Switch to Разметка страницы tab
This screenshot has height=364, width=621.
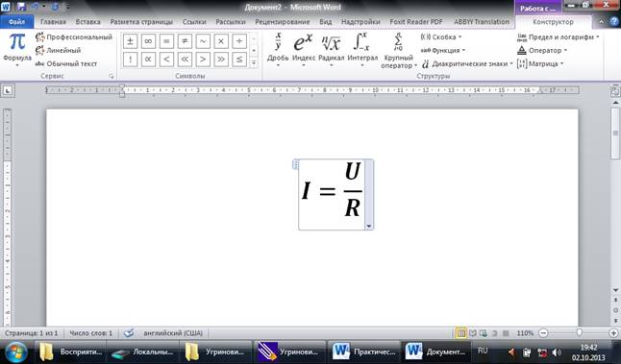[141, 22]
